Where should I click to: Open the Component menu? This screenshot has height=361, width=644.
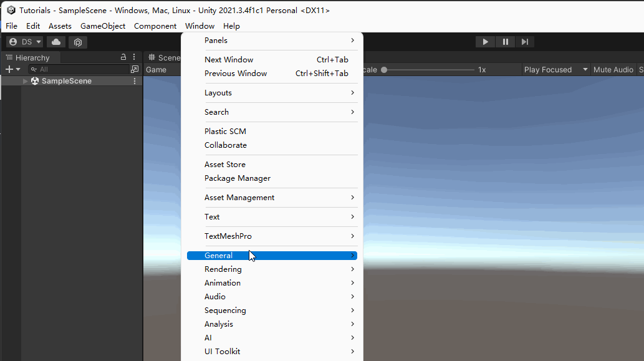pyautogui.click(x=155, y=26)
